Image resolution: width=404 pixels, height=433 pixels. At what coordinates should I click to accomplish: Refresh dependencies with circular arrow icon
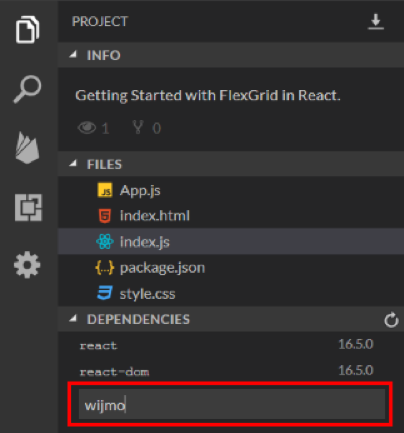pos(391,320)
